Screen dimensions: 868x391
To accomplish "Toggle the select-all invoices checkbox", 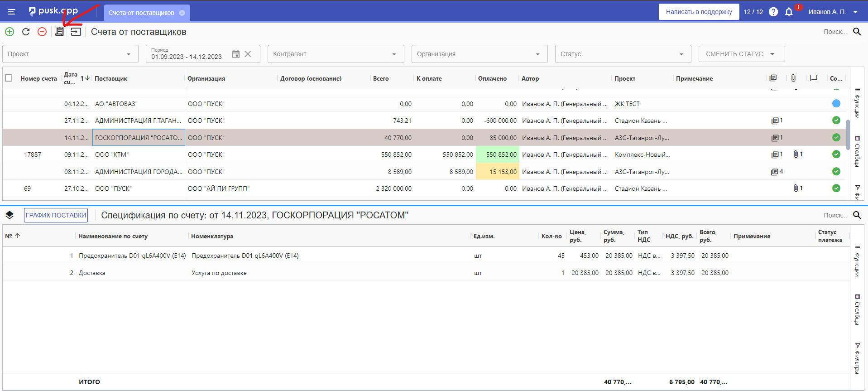I will tap(9, 78).
